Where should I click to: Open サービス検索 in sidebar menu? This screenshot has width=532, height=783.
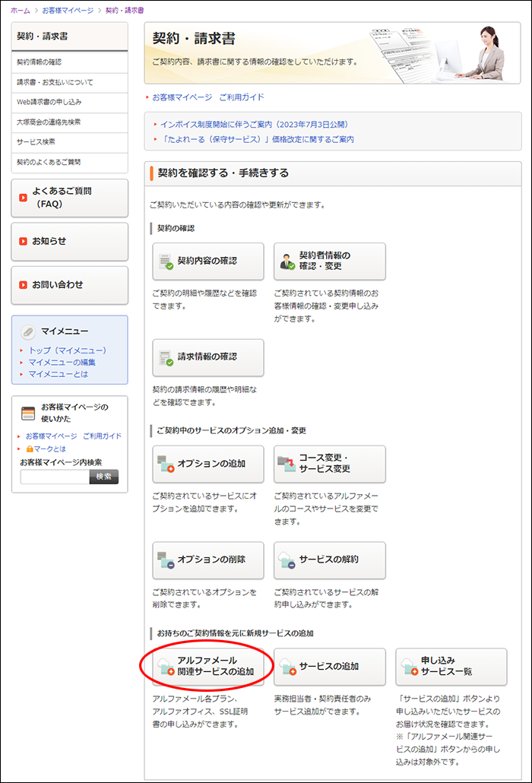point(69,142)
